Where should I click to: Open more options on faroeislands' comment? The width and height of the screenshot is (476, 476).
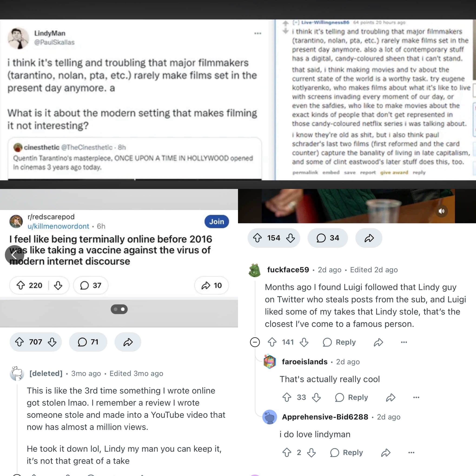coord(416,397)
